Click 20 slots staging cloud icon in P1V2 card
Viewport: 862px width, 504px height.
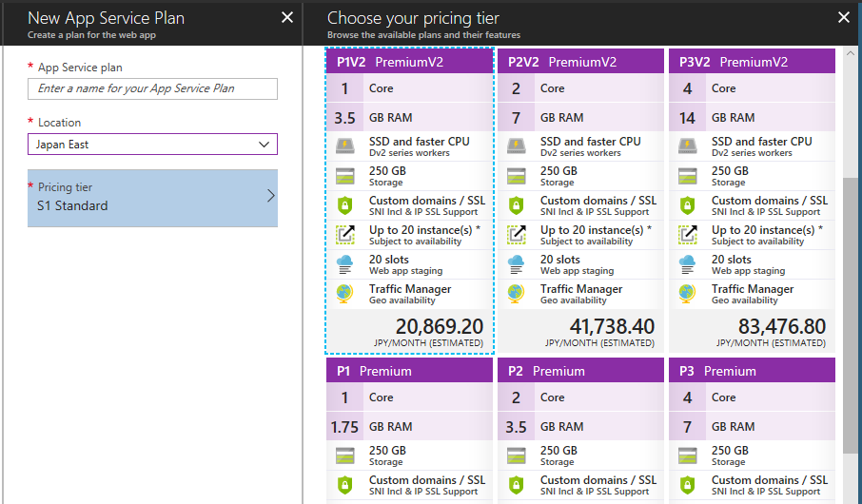click(344, 264)
